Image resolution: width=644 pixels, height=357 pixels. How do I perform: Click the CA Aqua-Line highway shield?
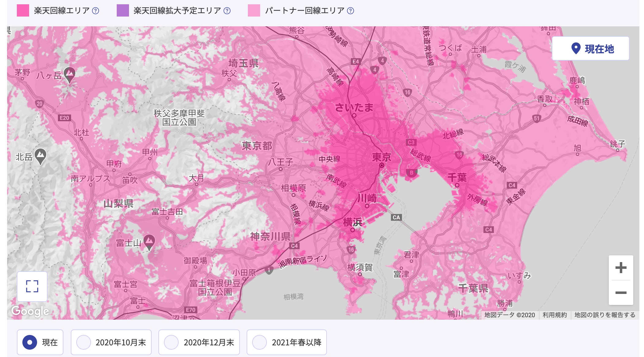tap(396, 217)
